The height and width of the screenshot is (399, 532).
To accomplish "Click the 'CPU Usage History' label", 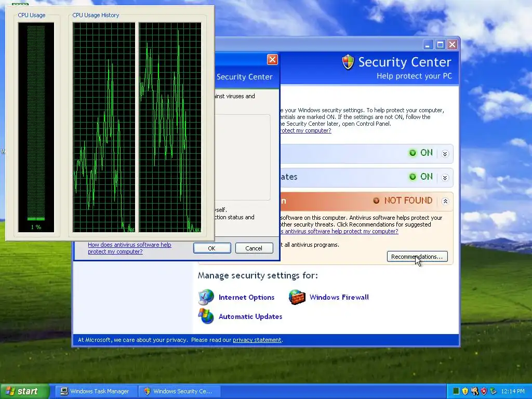I will coord(96,15).
